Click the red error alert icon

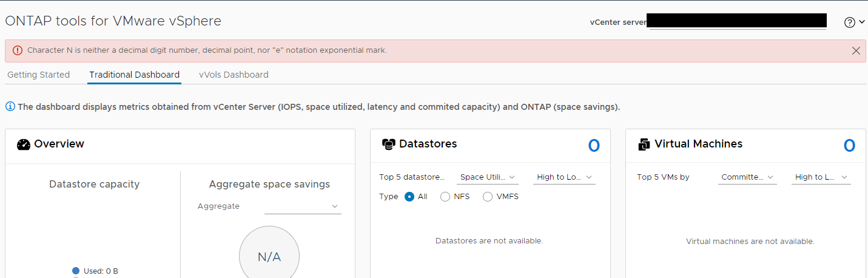17,50
